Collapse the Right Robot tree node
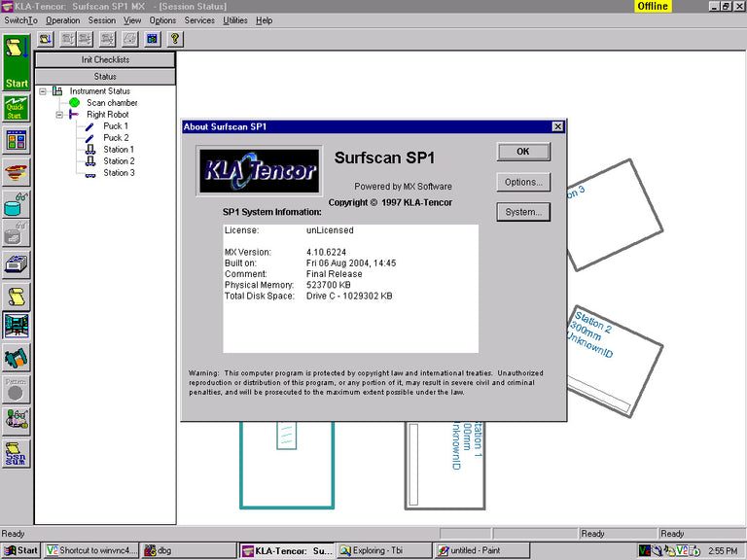747x560 pixels. pos(59,115)
